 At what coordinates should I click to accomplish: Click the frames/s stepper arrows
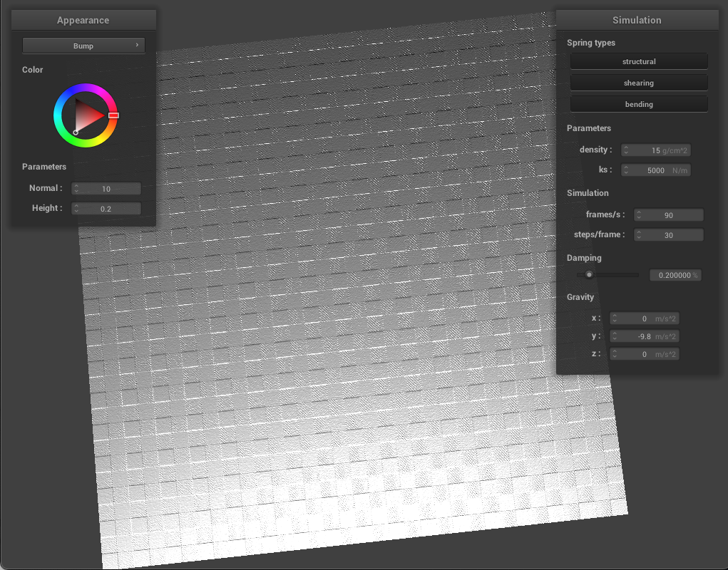coord(639,214)
